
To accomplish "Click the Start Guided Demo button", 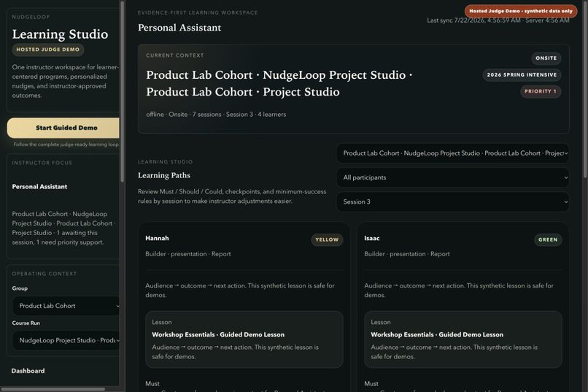I will [x=63, y=128].
